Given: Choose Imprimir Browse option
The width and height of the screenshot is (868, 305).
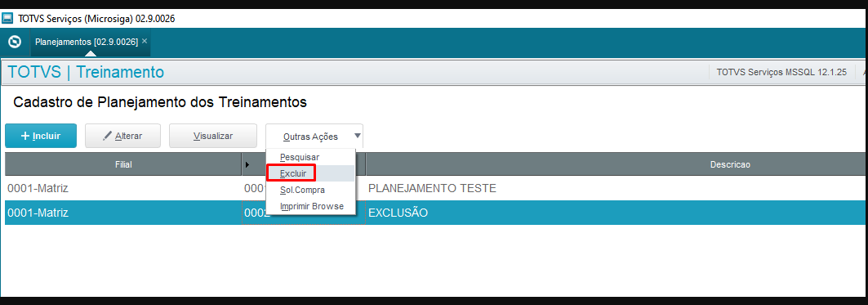Looking at the screenshot, I should coord(310,206).
